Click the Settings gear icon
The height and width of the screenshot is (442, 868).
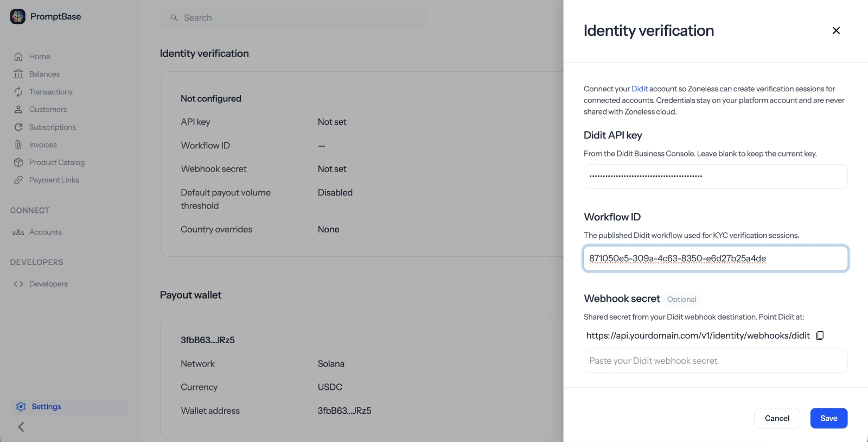[21, 407]
